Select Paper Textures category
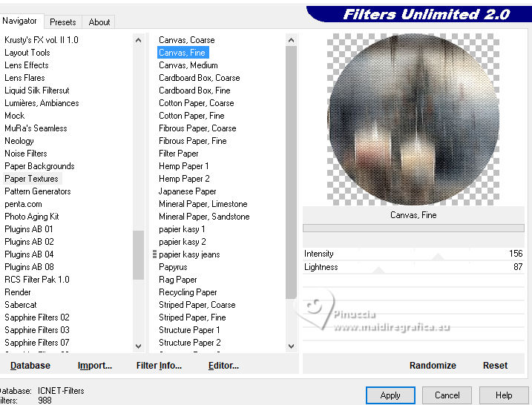 pyautogui.click(x=31, y=179)
